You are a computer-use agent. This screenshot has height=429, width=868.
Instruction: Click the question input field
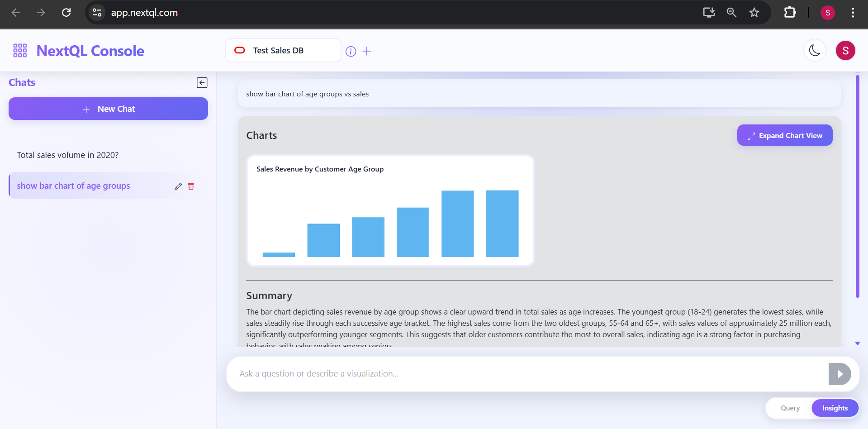(498, 374)
